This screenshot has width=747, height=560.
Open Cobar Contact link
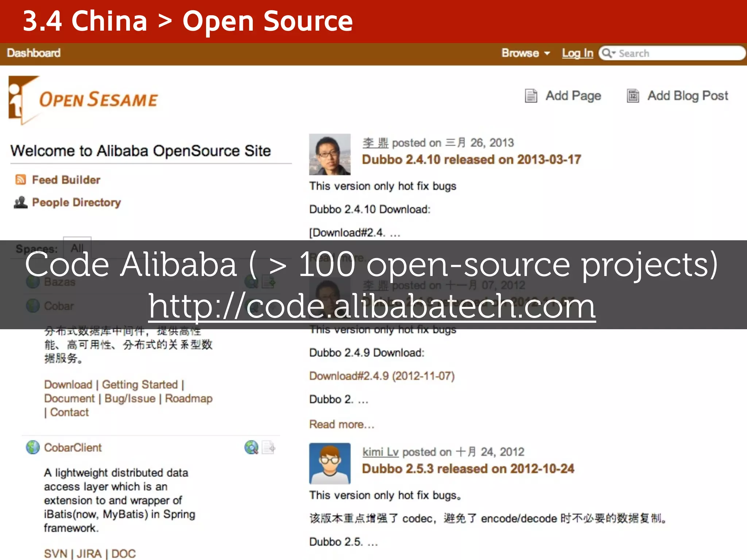click(x=69, y=412)
